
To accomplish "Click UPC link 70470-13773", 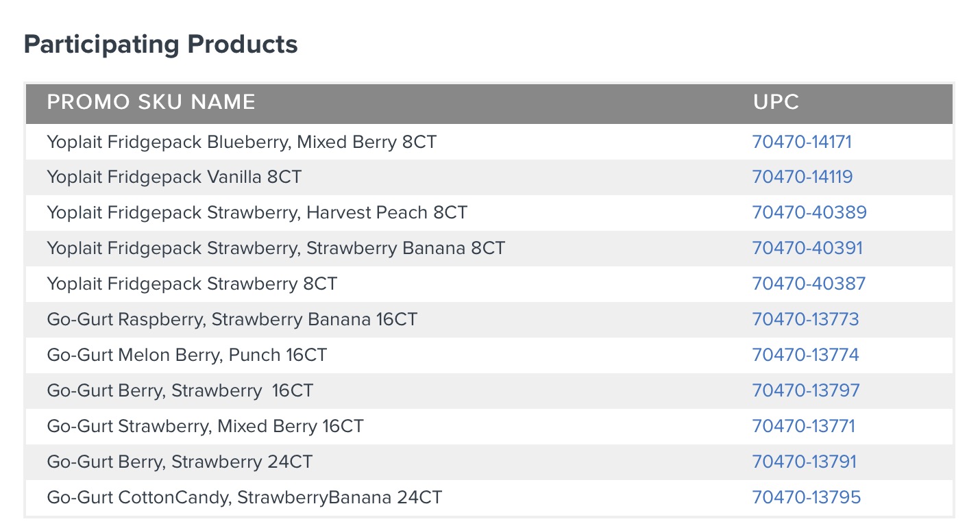I will [x=805, y=320].
